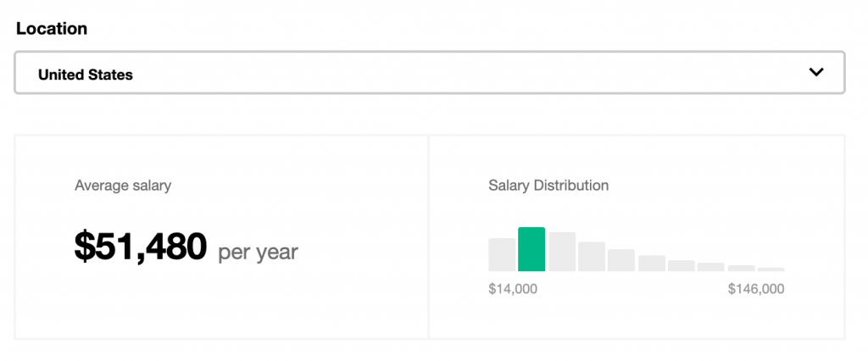
Task: Click the "United States" text in the selector
Action: point(86,75)
